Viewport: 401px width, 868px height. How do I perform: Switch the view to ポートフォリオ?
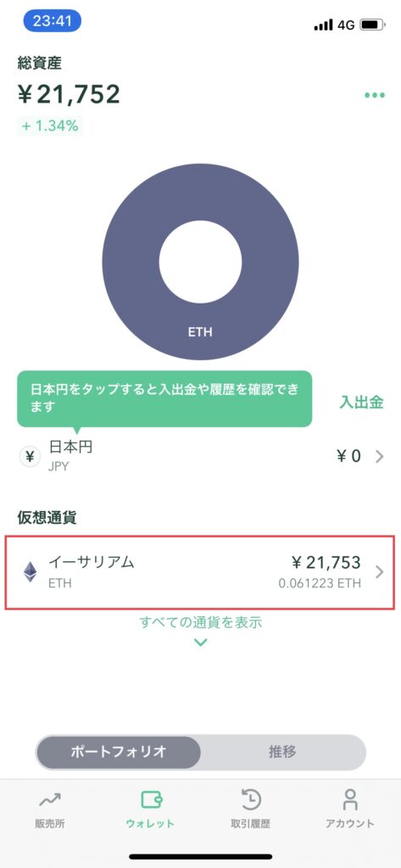pyautogui.click(x=118, y=752)
